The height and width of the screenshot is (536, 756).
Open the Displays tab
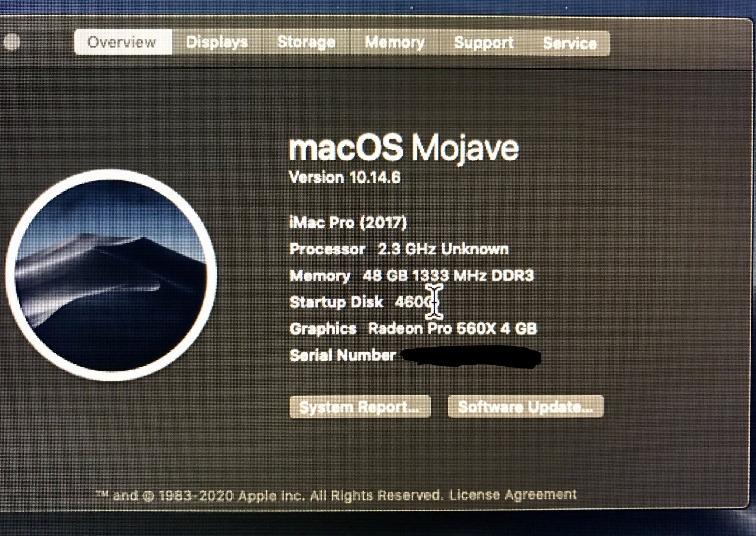pyautogui.click(x=217, y=42)
